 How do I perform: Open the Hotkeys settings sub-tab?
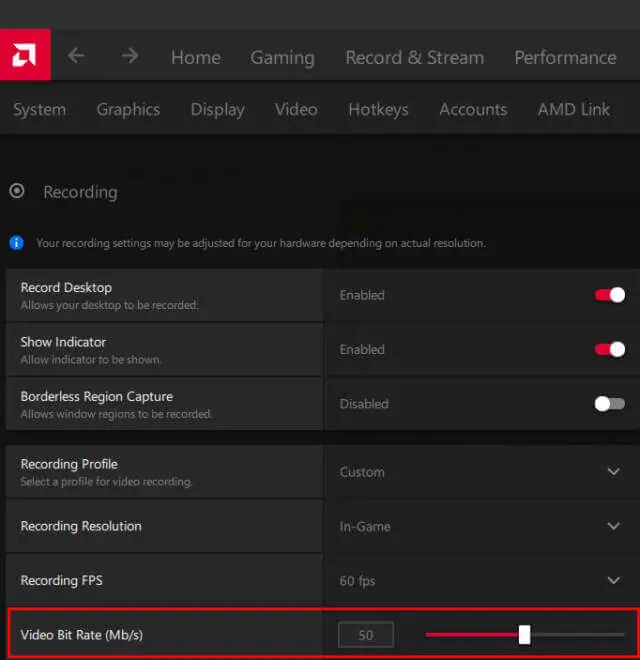point(378,109)
